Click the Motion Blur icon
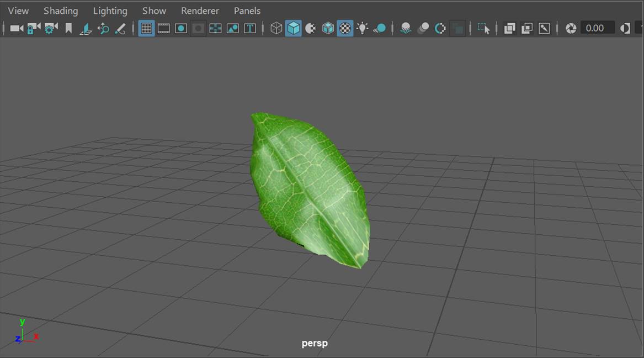This screenshot has width=644, height=358. pos(423,28)
